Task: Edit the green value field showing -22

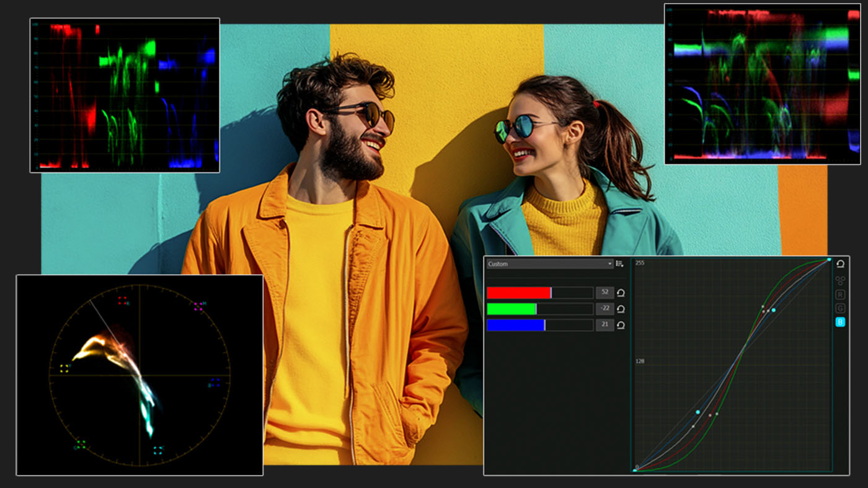Action: point(604,309)
